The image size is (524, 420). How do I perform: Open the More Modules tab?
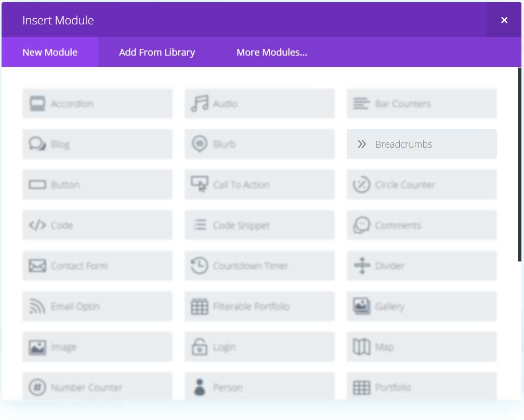[x=272, y=52]
